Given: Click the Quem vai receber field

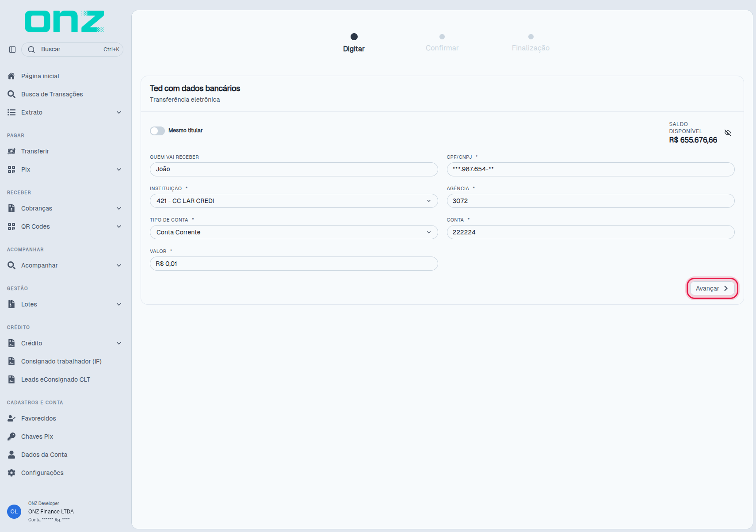Looking at the screenshot, I should [x=294, y=169].
